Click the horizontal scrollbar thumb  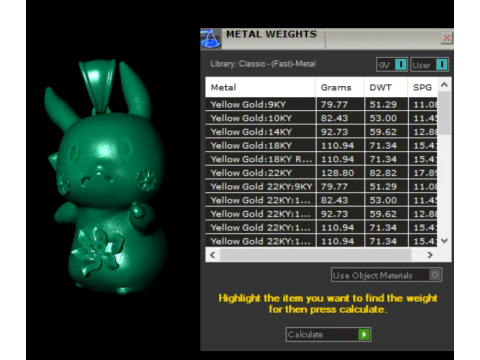coord(315,255)
